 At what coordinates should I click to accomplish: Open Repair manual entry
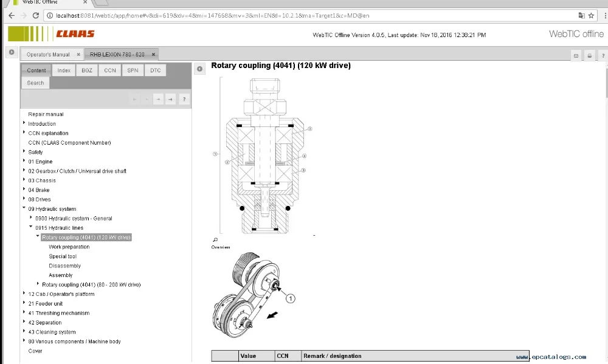46,114
